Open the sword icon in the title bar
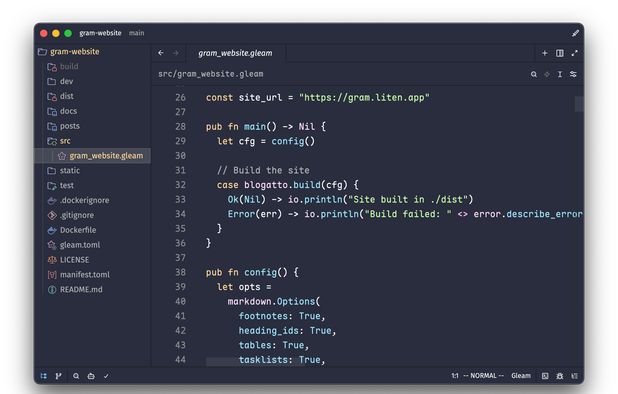 (575, 33)
